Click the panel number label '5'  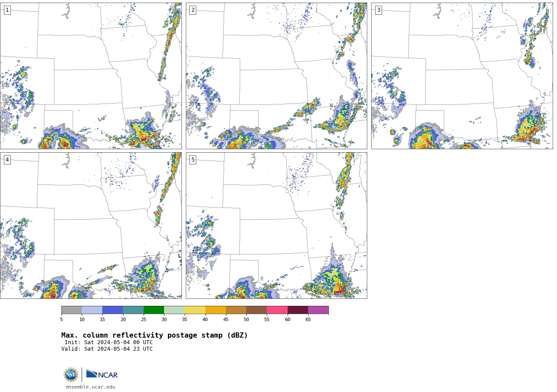click(x=193, y=160)
